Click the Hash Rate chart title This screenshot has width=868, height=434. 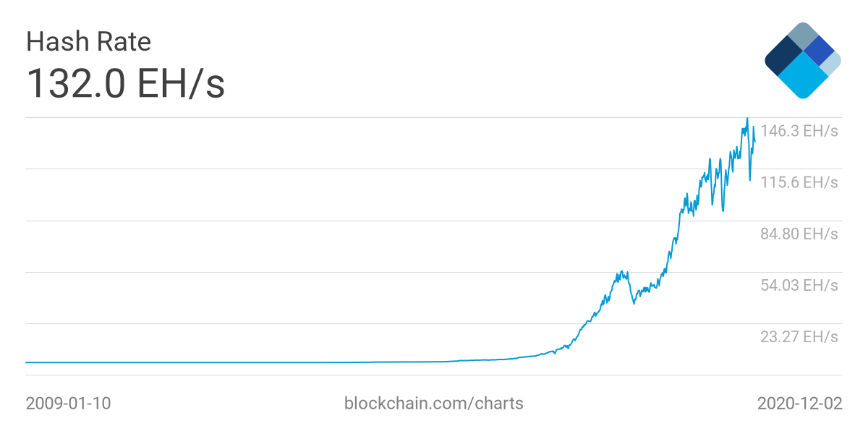88,42
